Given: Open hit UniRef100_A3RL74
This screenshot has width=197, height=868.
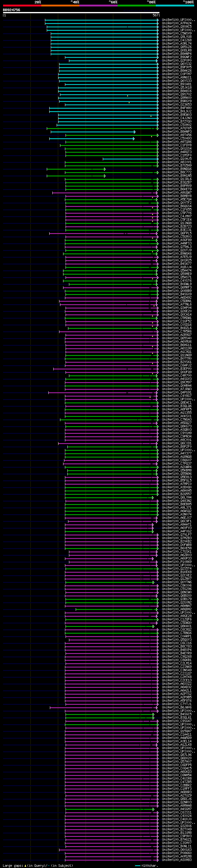Looking at the screenshot, I should [177, 43].
